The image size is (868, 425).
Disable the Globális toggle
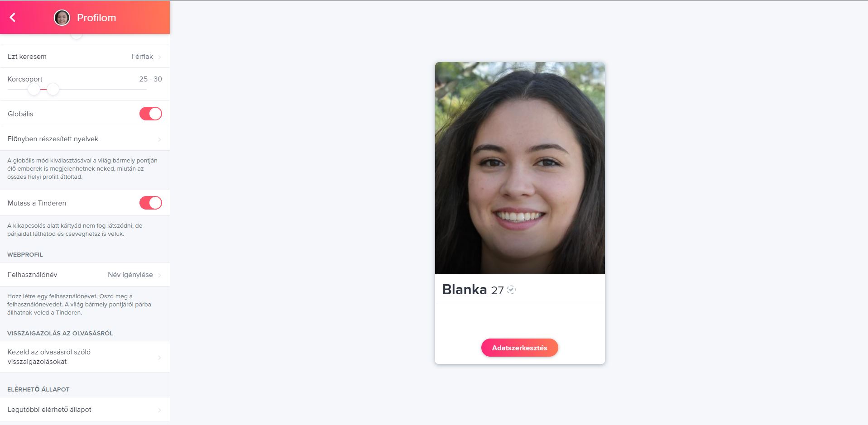pos(150,114)
